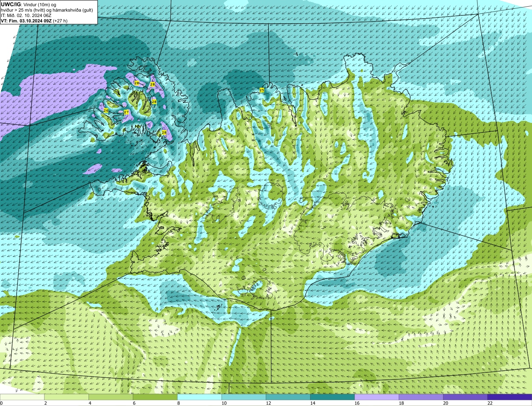
Task: Click the legend scale value 14
Action: (x=313, y=403)
